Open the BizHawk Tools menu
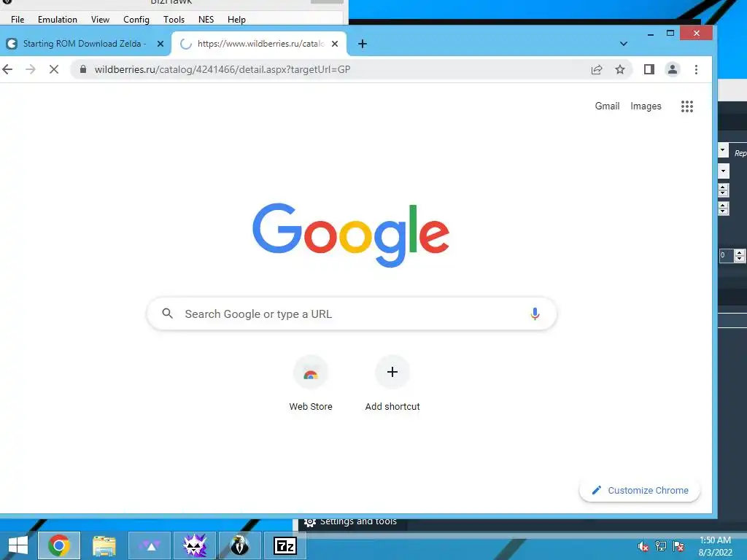Screen dimensions: 747x560 [x=174, y=20]
